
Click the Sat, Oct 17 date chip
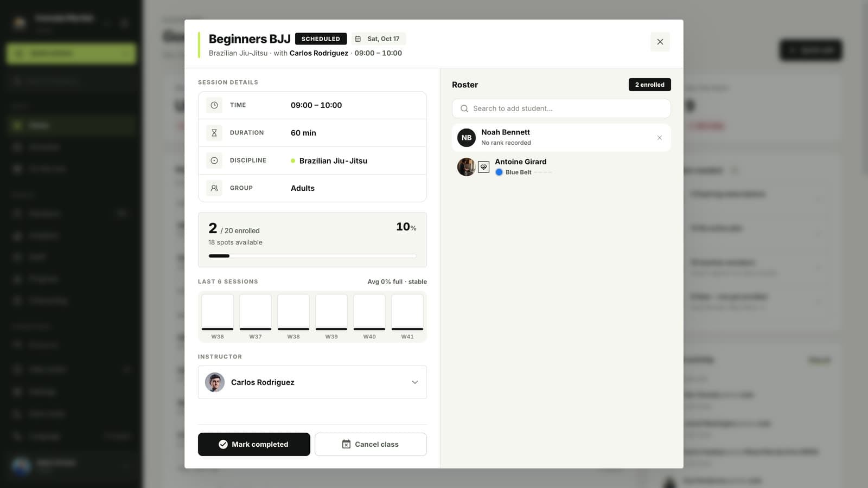click(379, 39)
